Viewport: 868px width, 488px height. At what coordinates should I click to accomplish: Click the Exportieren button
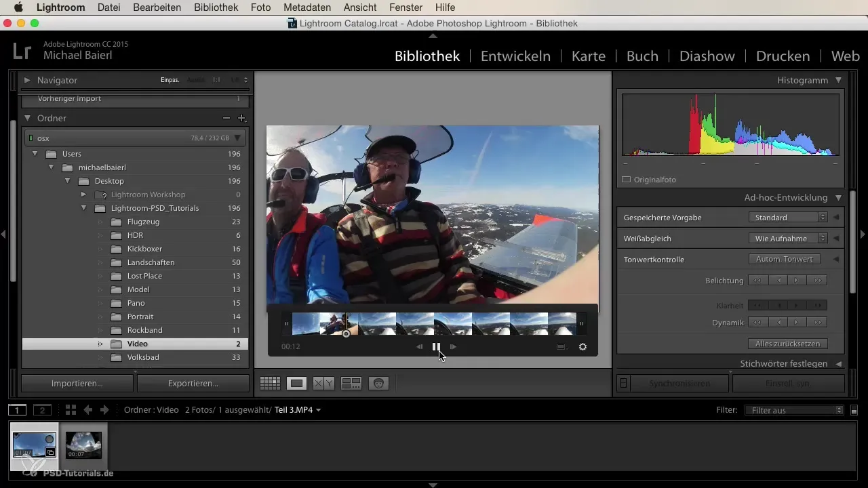[x=193, y=384]
